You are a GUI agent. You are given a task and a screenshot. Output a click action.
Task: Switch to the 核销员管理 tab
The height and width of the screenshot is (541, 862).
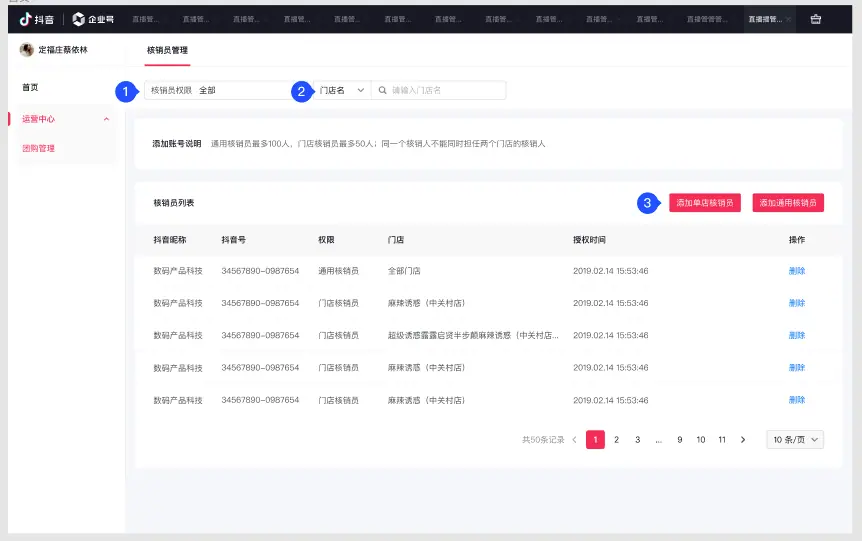[167, 50]
